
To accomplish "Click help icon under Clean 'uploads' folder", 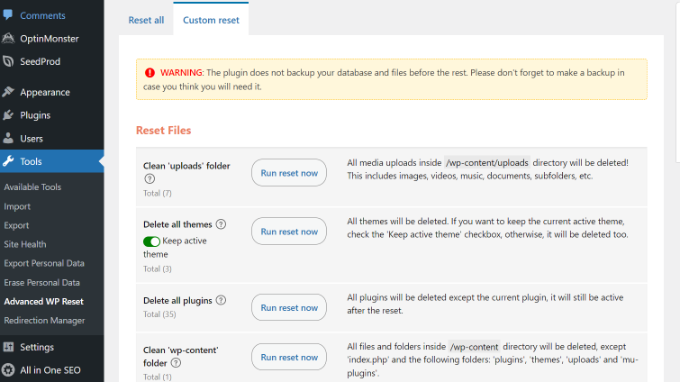I will click(x=150, y=179).
